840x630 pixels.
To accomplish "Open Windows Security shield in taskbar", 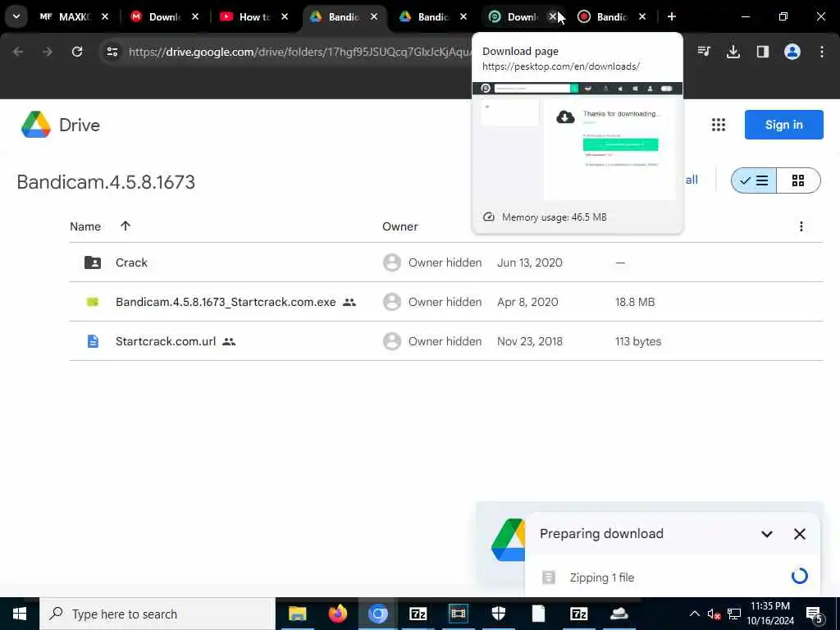I will coord(498,614).
